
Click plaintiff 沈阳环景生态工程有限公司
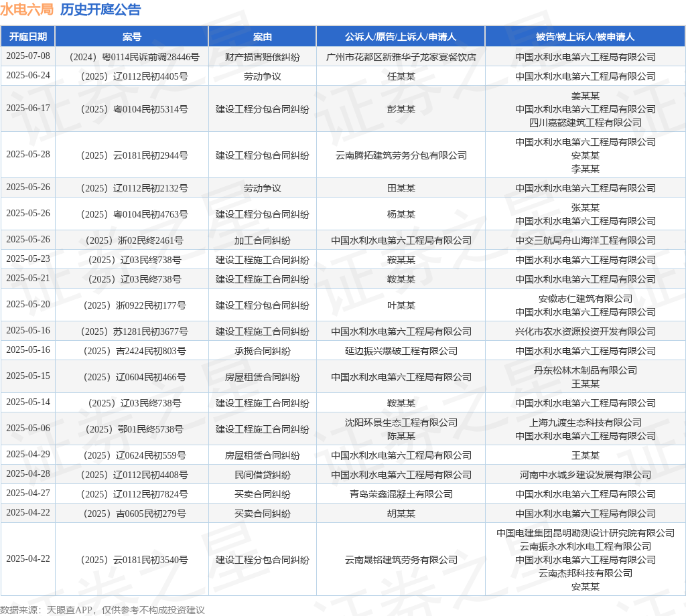click(401, 422)
